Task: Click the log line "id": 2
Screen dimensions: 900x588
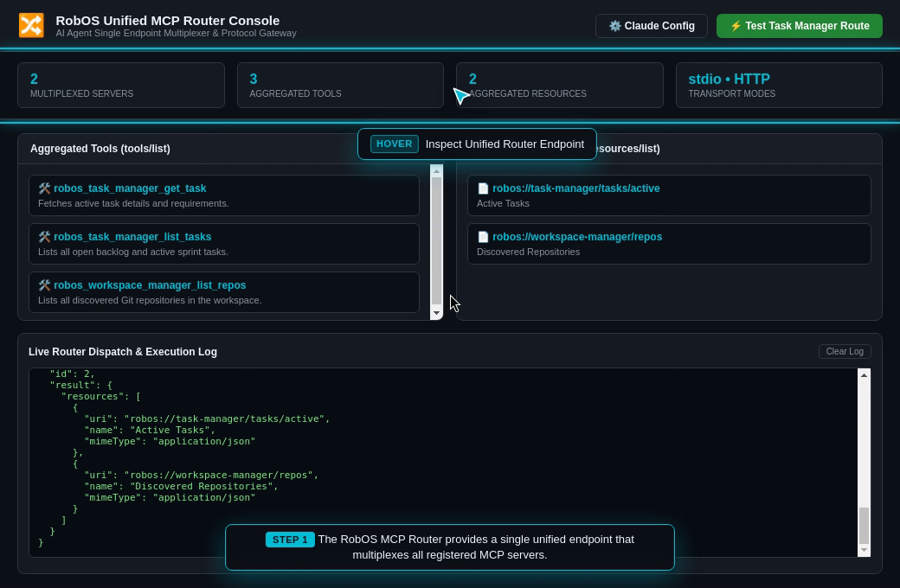Action: pyautogui.click(x=73, y=374)
